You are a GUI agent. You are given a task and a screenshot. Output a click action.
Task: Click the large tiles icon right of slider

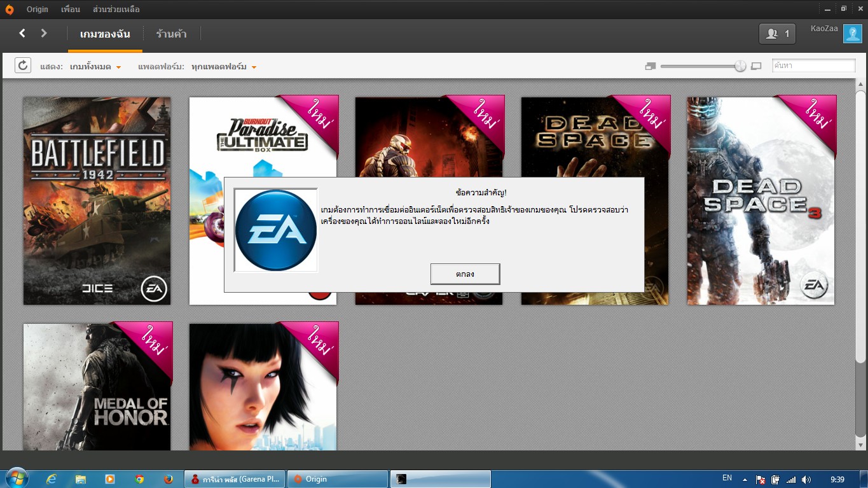756,66
